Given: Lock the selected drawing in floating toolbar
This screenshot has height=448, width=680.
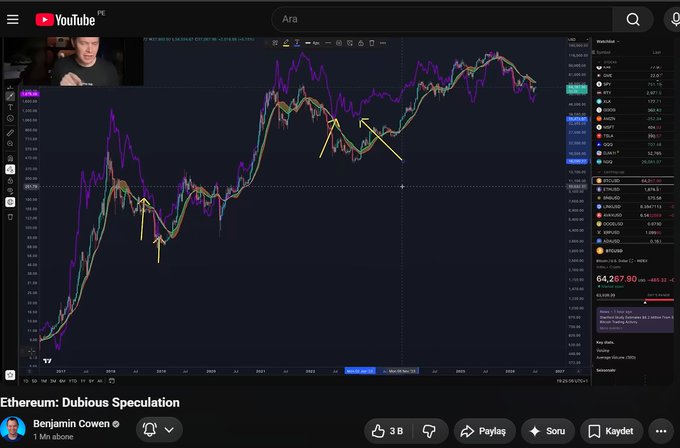Looking at the screenshot, I should pos(361,43).
